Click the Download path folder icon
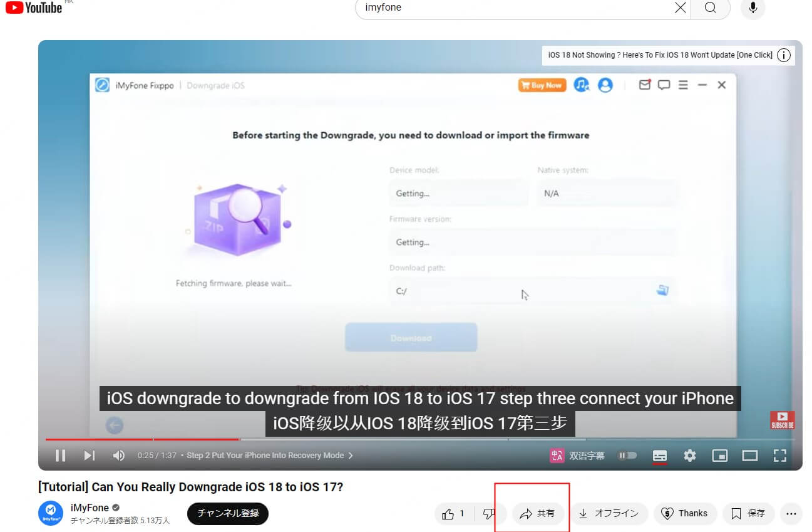 (662, 290)
